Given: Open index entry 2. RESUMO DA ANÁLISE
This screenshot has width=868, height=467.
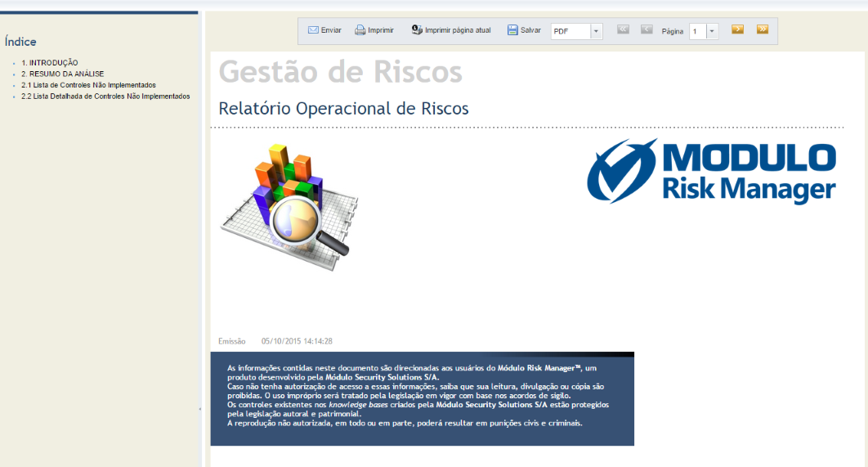Looking at the screenshot, I should point(63,74).
